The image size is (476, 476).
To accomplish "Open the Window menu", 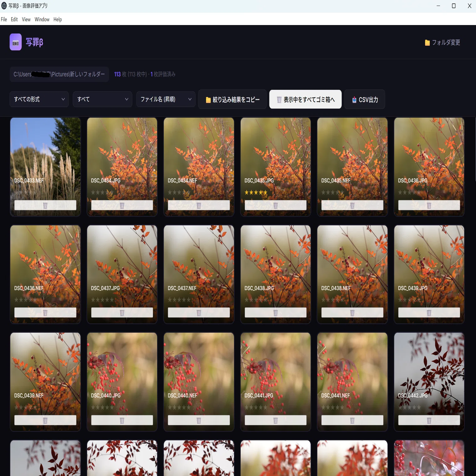I will (42, 19).
